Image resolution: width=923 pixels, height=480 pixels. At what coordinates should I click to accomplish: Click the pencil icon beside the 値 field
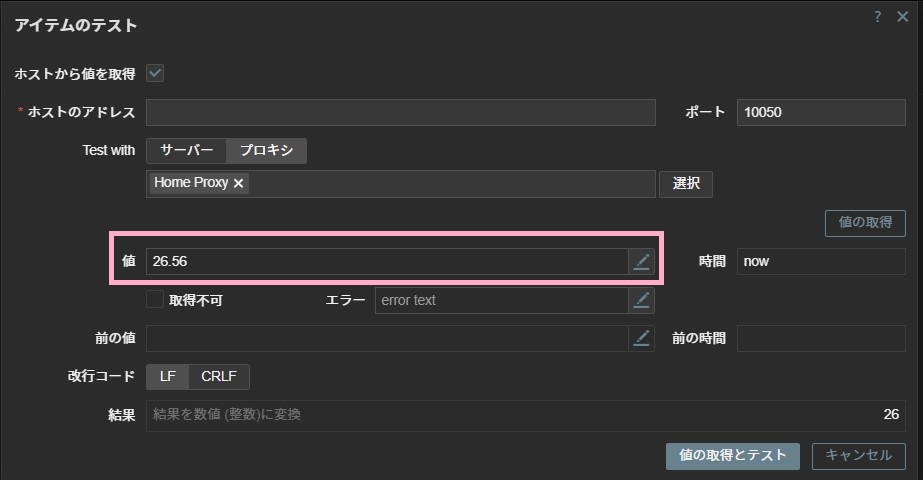point(642,262)
